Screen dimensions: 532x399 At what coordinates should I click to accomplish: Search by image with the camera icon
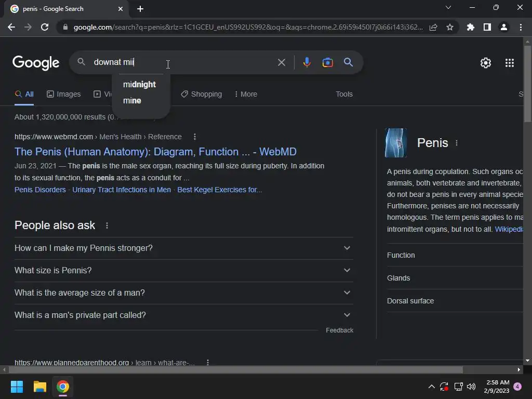pos(328,62)
